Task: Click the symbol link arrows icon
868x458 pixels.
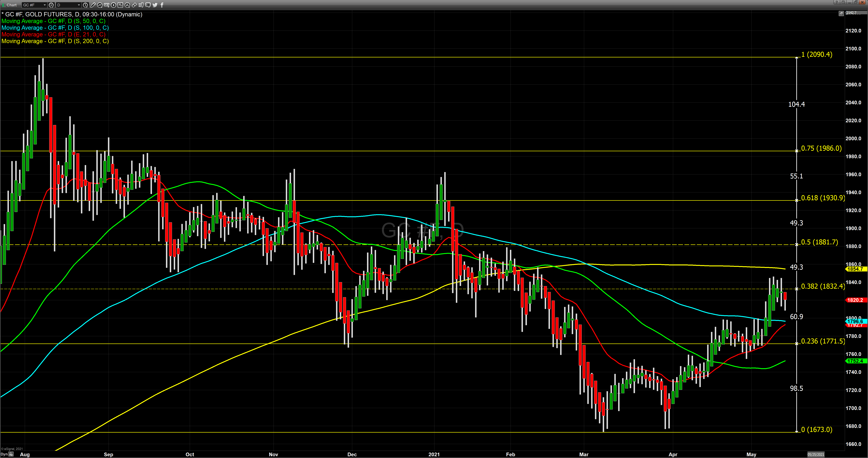Action: pyautogui.click(x=134, y=5)
